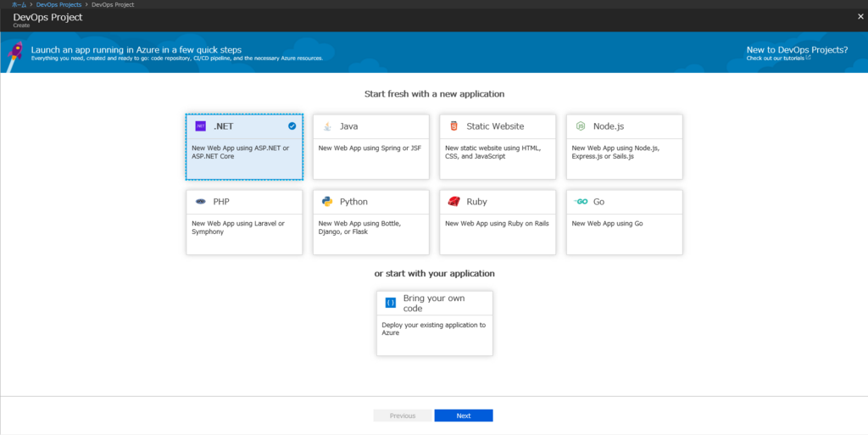Toggle the blue checkmark on the .NET card
This screenshot has width=868, height=435.
point(292,126)
